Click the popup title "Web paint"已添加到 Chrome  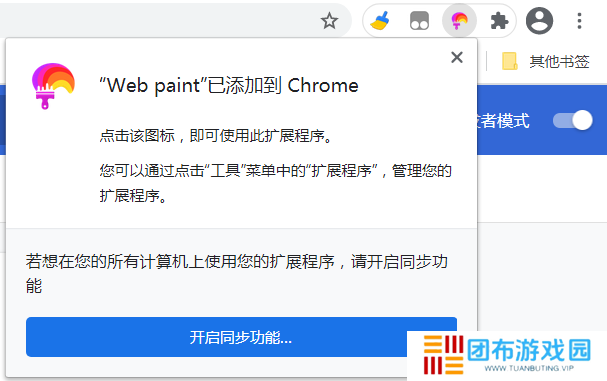click(x=229, y=86)
